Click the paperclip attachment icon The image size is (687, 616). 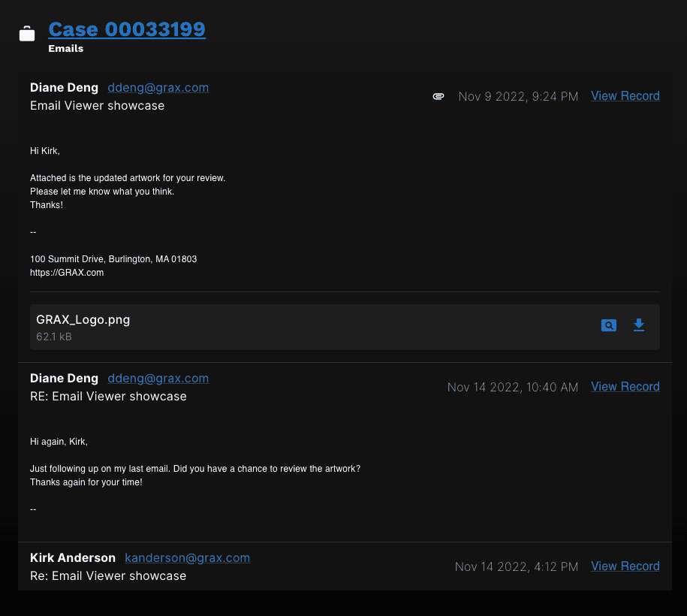tap(438, 96)
